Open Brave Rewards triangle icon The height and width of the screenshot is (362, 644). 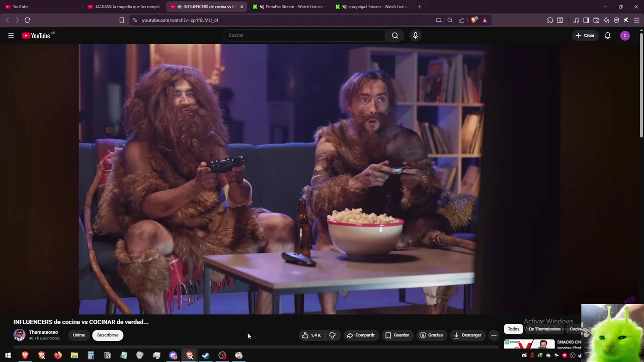(x=485, y=20)
